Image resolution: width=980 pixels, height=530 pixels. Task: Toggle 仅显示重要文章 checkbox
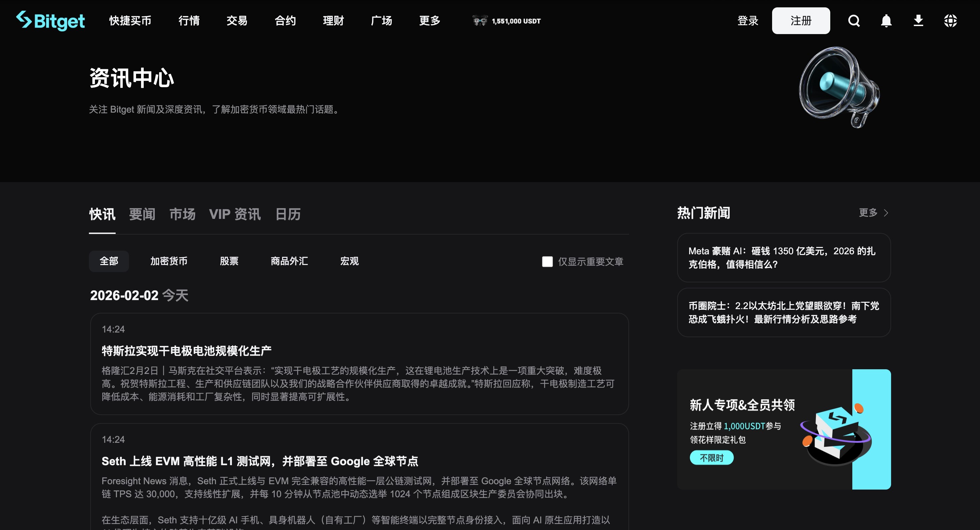[x=547, y=261]
